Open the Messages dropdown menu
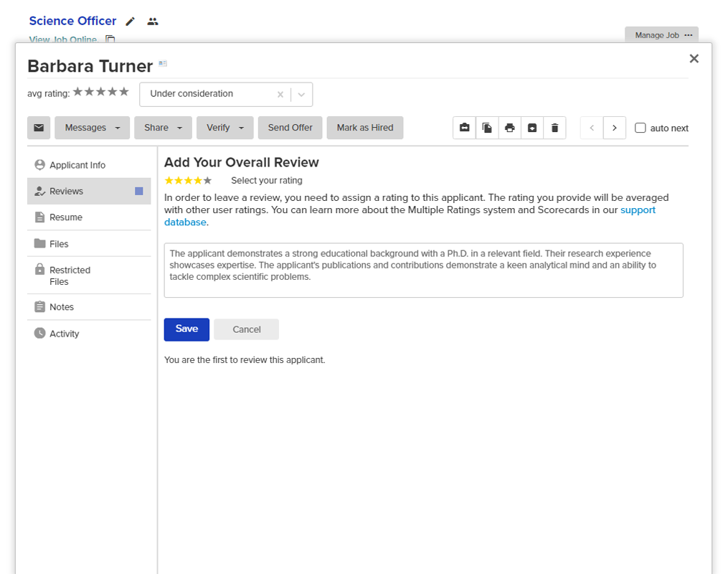 point(92,128)
